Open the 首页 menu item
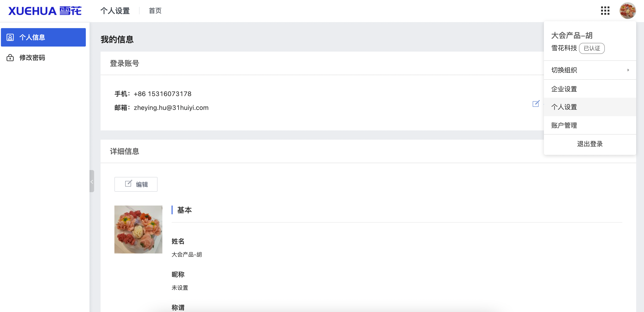The image size is (644, 312). (x=155, y=11)
